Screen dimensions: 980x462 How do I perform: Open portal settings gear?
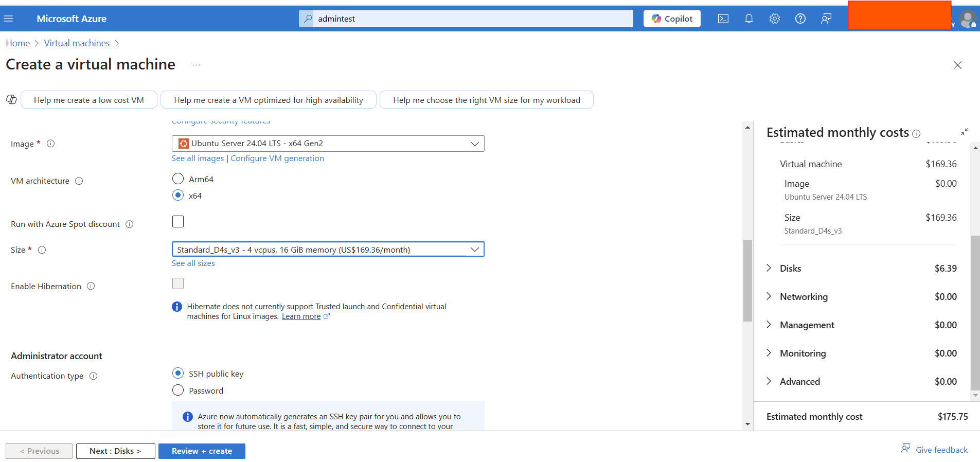(775, 19)
